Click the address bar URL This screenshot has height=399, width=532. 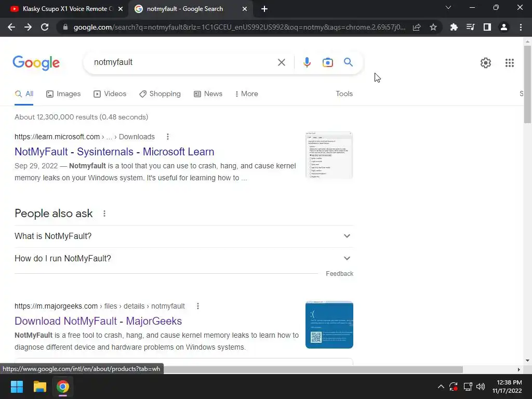click(x=239, y=27)
